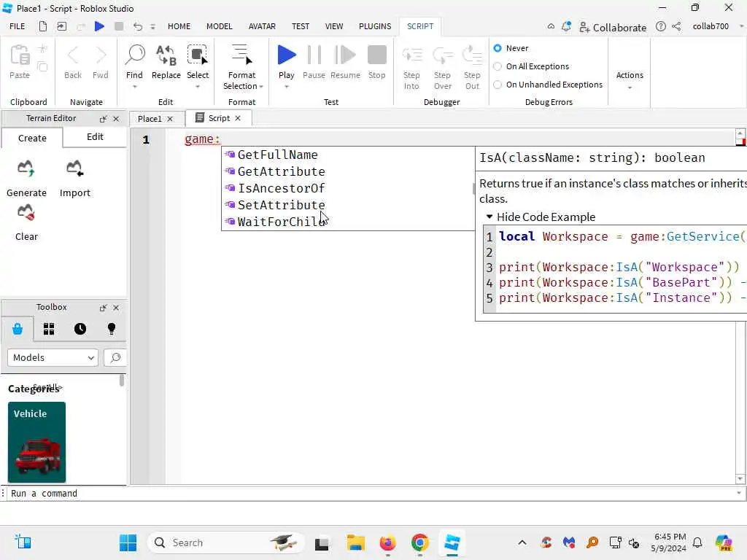This screenshot has width=747, height=560.
Task: Click the Pause test button
Action: pos(314,55)
